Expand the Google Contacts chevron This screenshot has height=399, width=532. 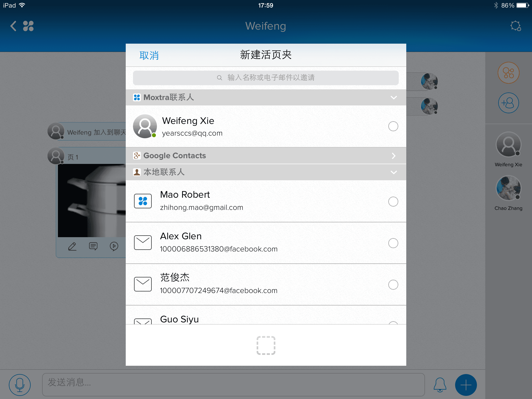point(394,156)
